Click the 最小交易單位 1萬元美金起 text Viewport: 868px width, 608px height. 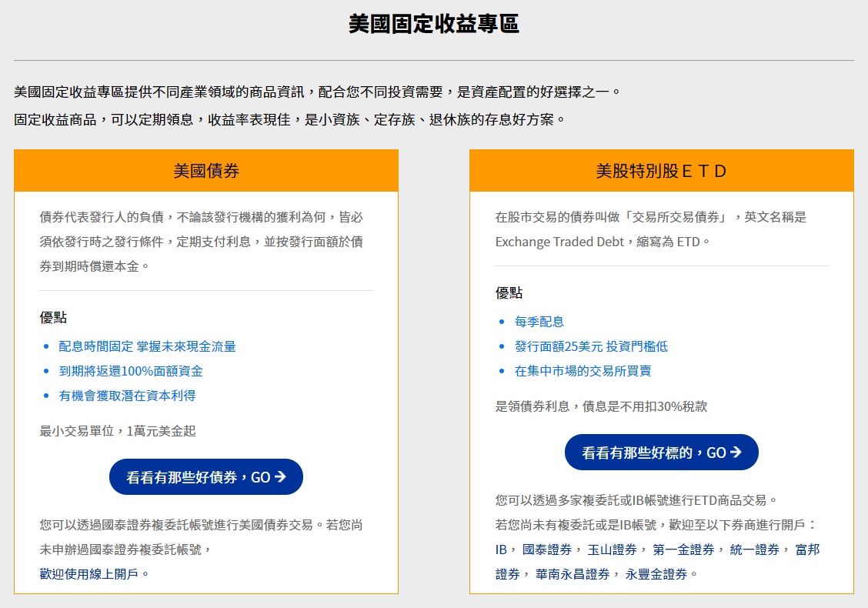(118, 431)
